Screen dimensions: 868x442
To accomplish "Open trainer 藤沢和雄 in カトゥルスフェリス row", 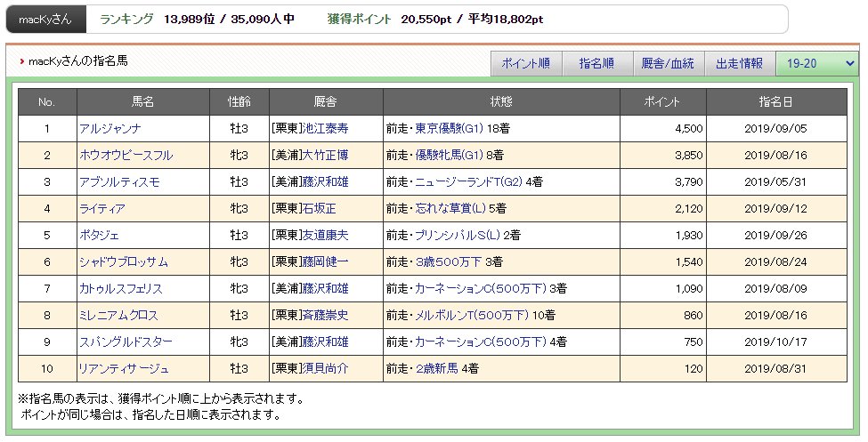I will [x=326, y=289].
